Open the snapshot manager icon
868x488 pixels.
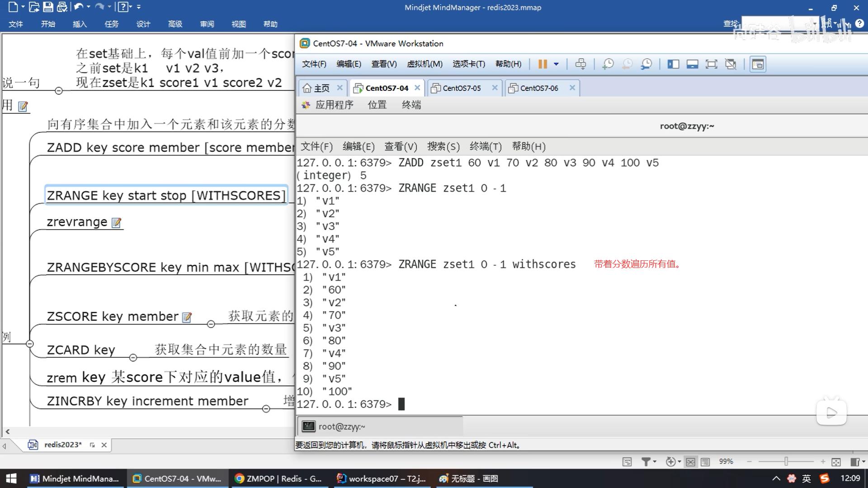point(646,64)
